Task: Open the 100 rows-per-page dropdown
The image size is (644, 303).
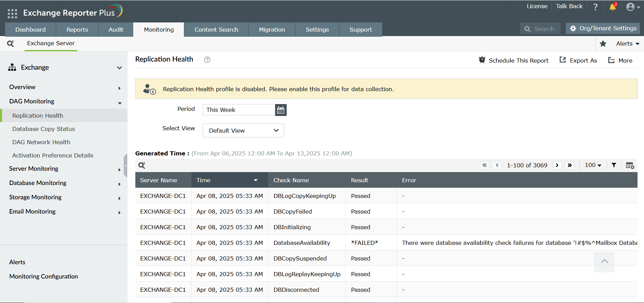Action: click(593, 165)
